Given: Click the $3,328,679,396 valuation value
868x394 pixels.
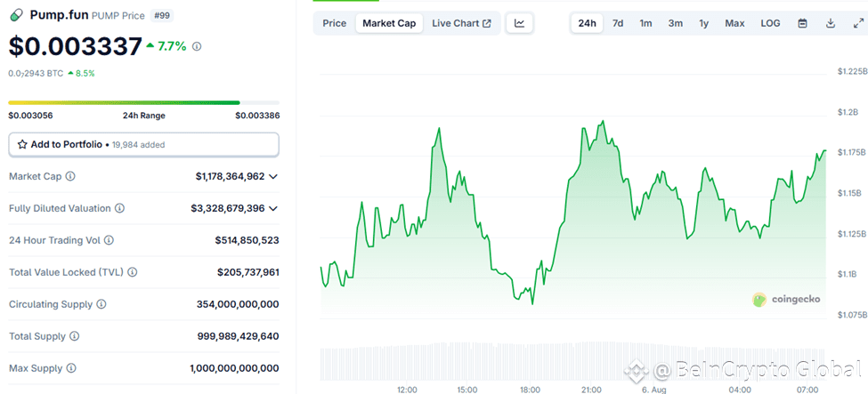Looking at the screenshot, I should coord(228,209).
